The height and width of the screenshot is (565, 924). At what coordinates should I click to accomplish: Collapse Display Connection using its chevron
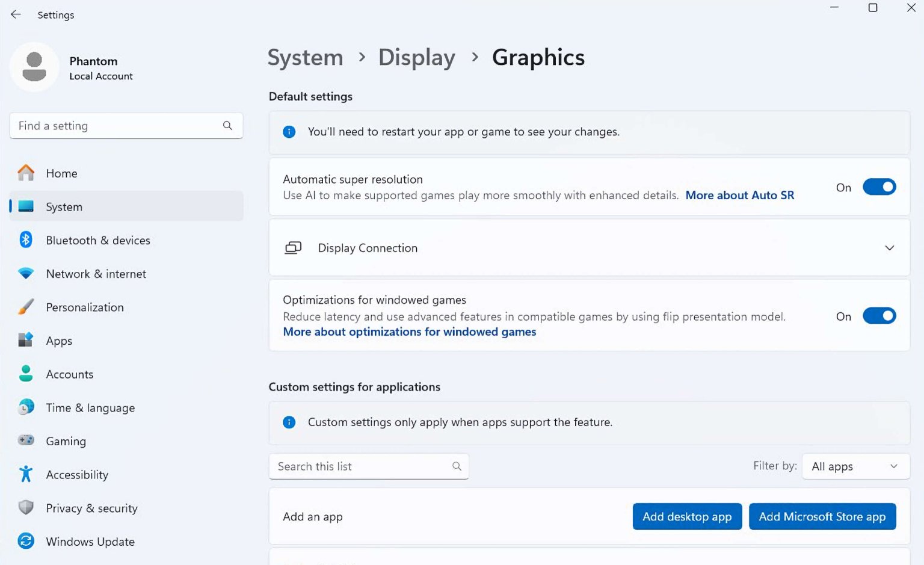pos(889,247)
